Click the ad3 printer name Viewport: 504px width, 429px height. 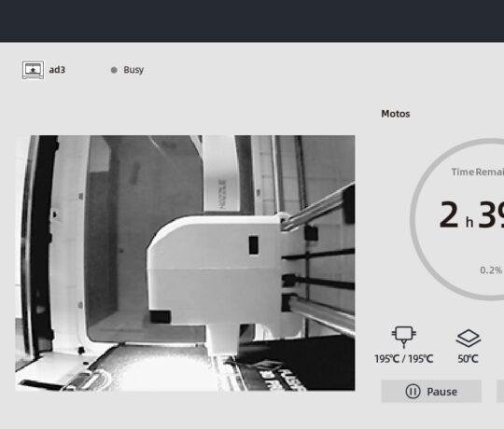point(57,70)
